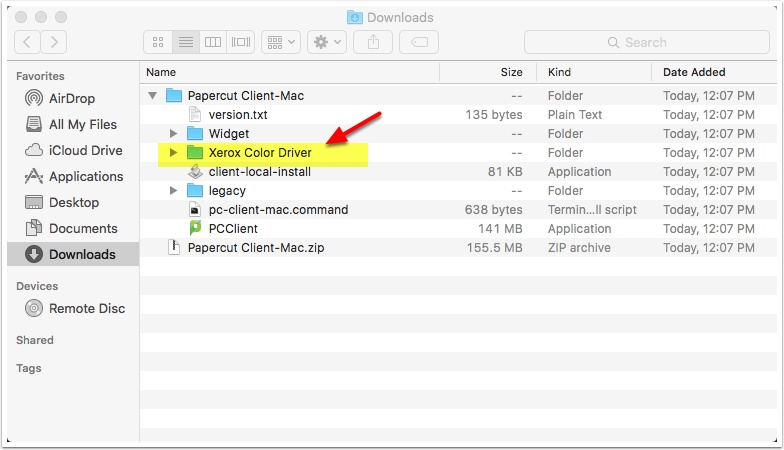Switch to column view

click(x=212, y=42)
